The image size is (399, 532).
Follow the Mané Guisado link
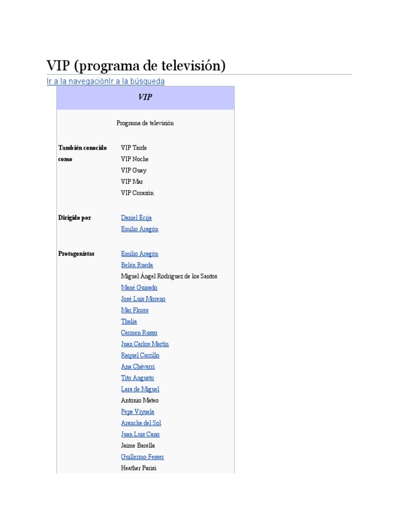139,287
